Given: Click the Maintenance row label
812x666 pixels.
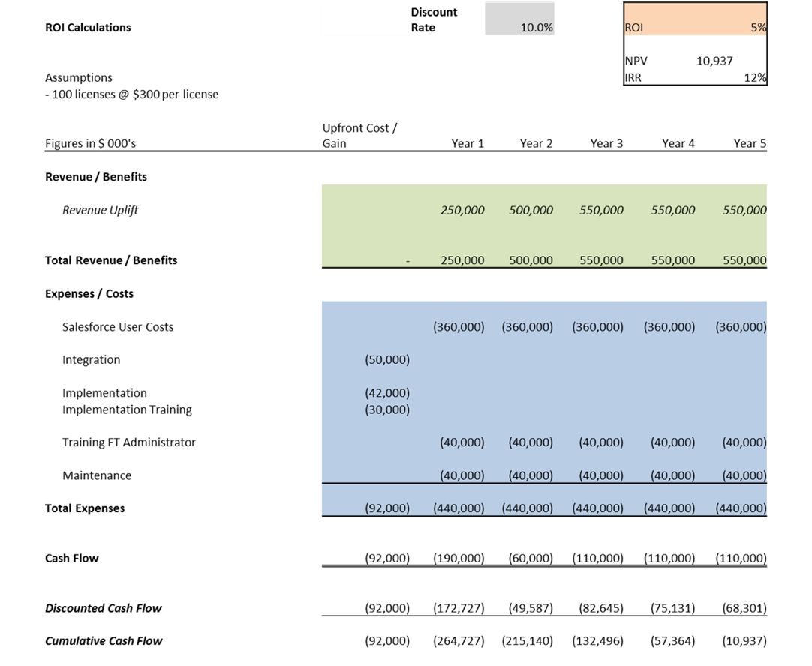Looking at the screenshot, I should [97, 475].
